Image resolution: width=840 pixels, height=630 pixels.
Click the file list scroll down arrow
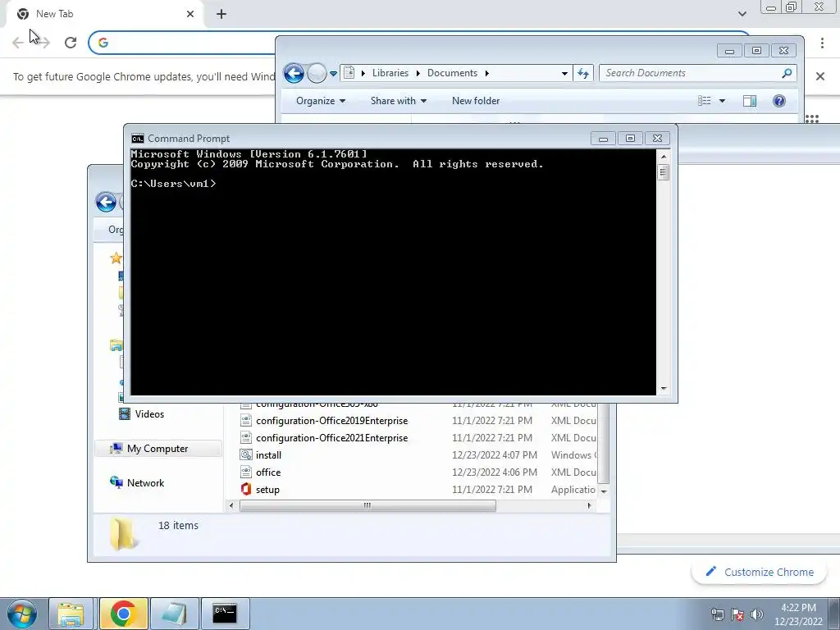coord(604,491)
